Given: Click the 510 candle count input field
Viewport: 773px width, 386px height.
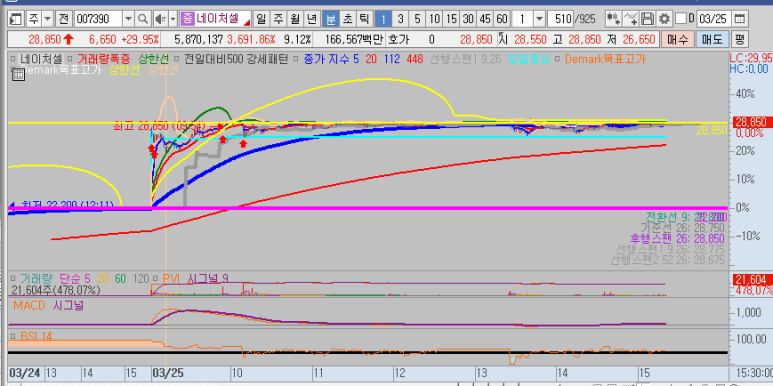Looking at the screenshot, I should pos(561,19).
